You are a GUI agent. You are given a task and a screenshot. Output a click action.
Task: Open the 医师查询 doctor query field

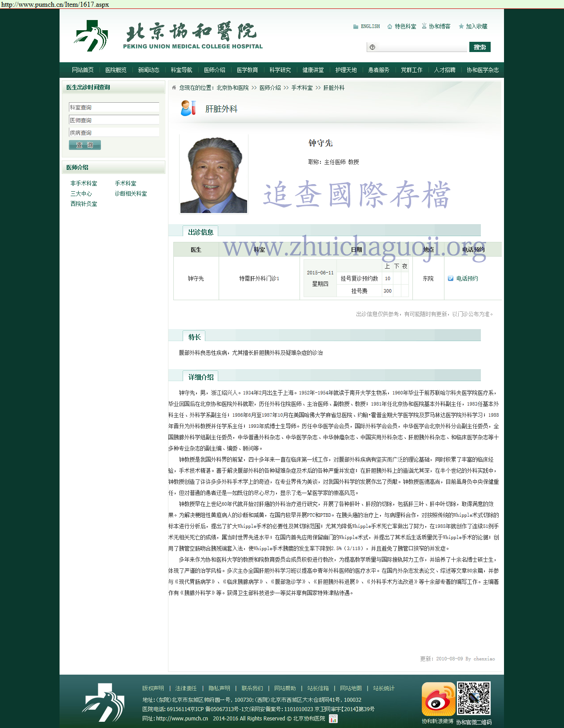(114, 120)
